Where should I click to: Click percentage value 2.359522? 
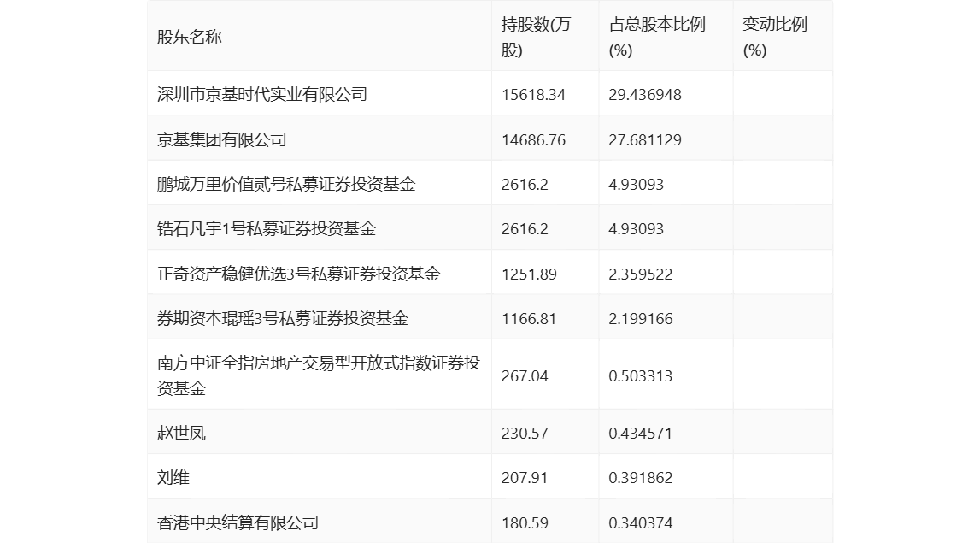pos(641,274)
